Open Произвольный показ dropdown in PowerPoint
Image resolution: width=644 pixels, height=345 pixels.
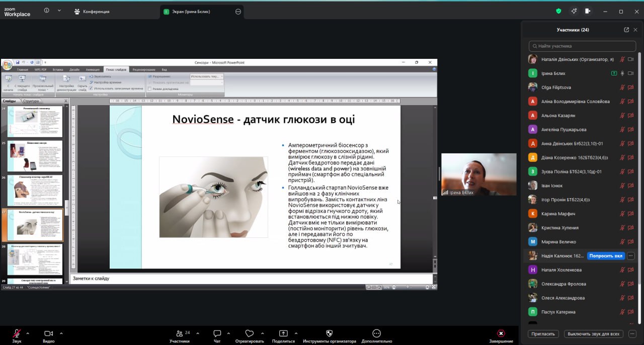click(x=43, y=83)
